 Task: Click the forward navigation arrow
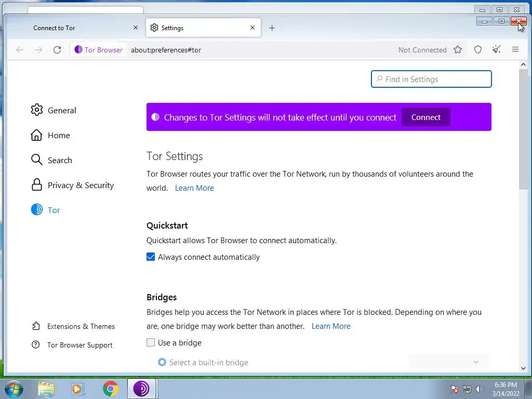[38, 50]
